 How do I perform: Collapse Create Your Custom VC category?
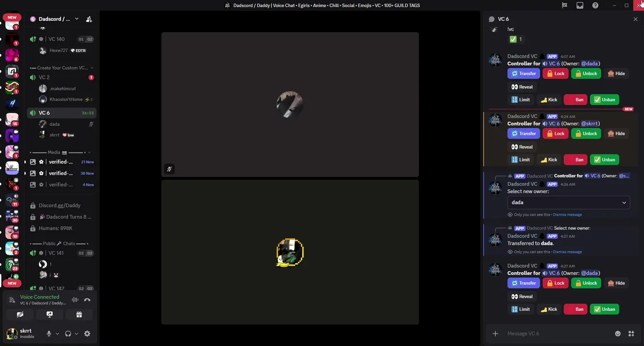pyautogui.click(x=62, y=68)
